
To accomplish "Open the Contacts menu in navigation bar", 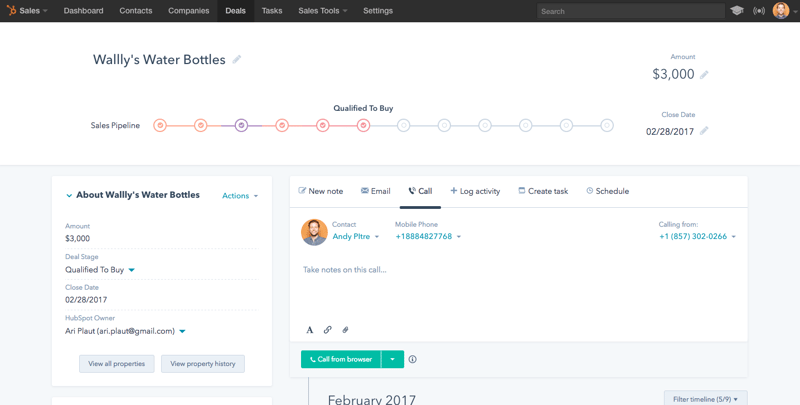I will point(136,11).
